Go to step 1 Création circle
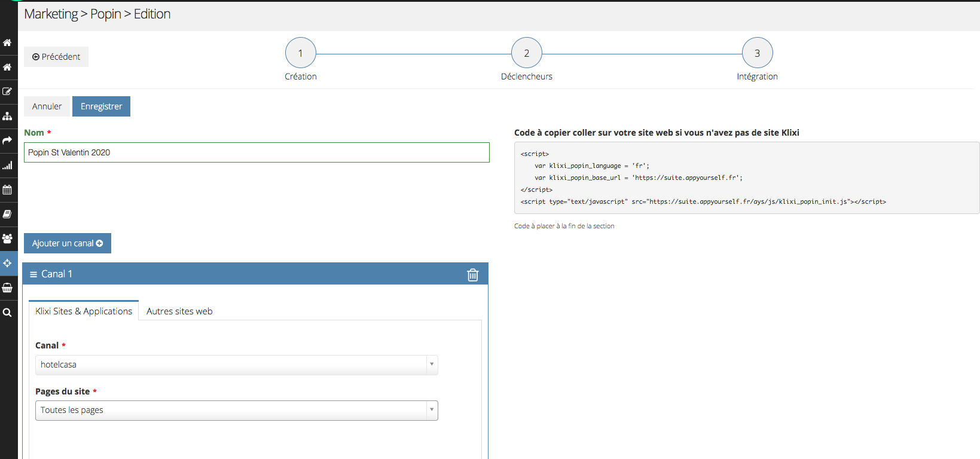 tap(301, 53)
